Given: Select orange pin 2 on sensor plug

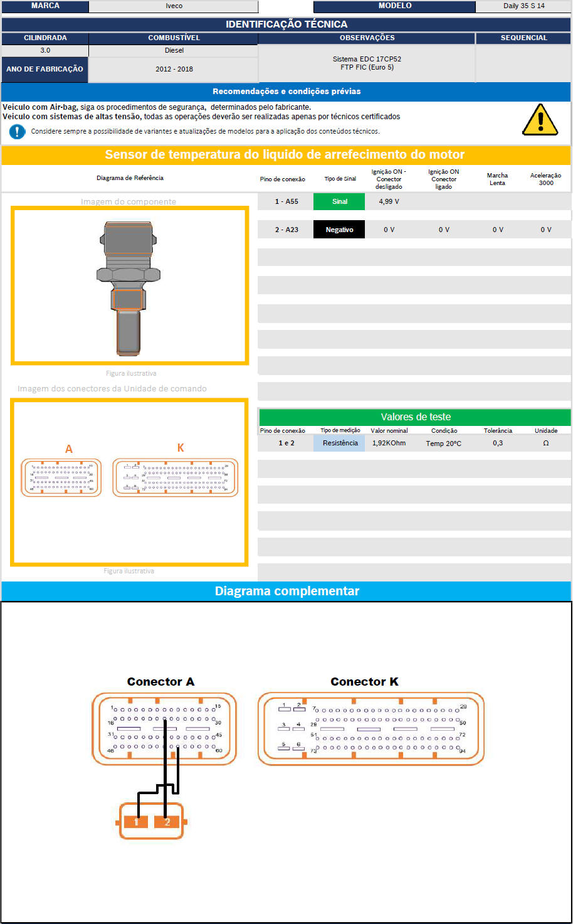Looking at the screenshot, I should coord(167,822).
